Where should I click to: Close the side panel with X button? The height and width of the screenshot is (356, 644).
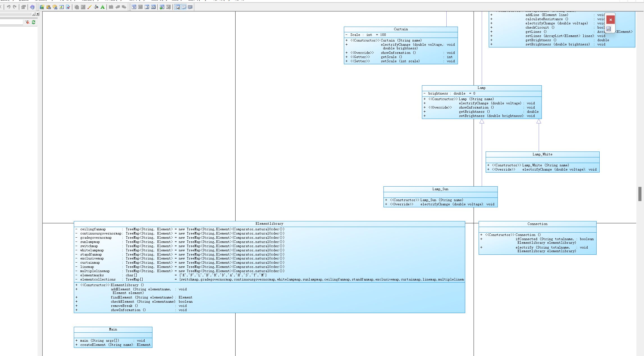click(38, 14)
